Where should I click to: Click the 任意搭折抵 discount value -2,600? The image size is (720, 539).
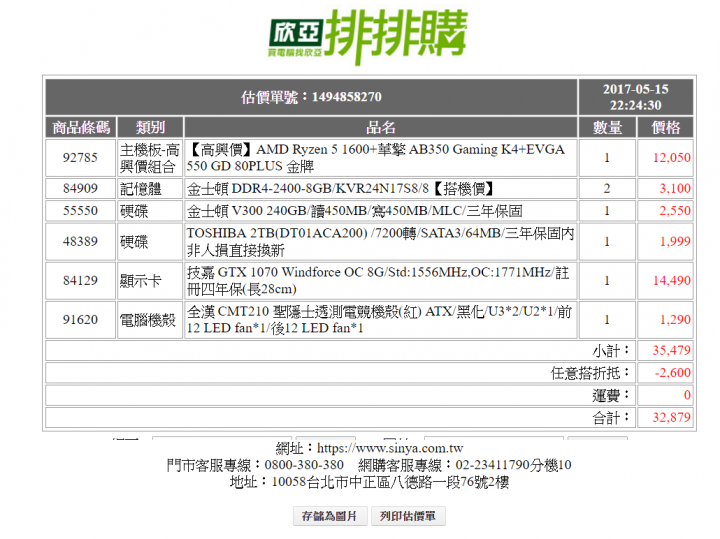click(673, 372)
